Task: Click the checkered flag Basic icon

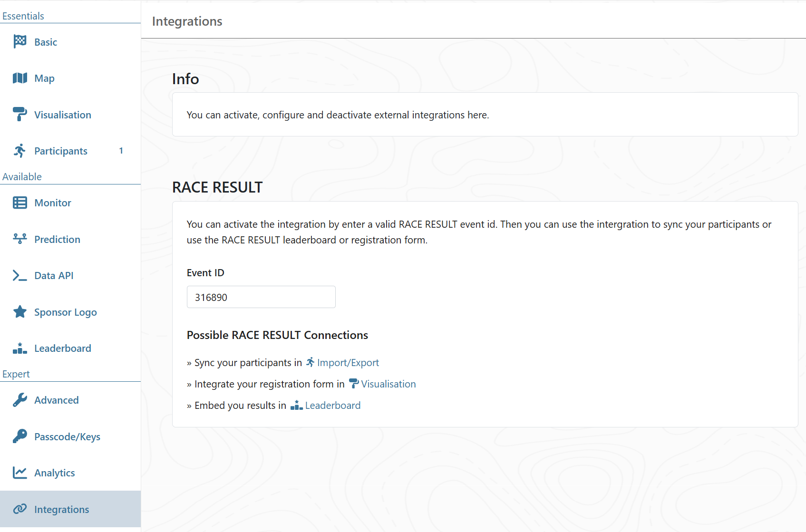Action: [19, 42]
